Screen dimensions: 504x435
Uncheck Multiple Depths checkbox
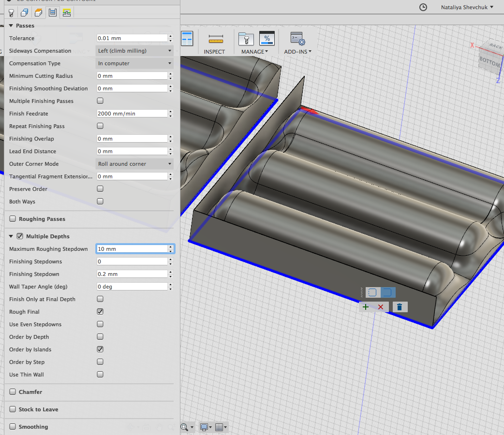point(20,236)
